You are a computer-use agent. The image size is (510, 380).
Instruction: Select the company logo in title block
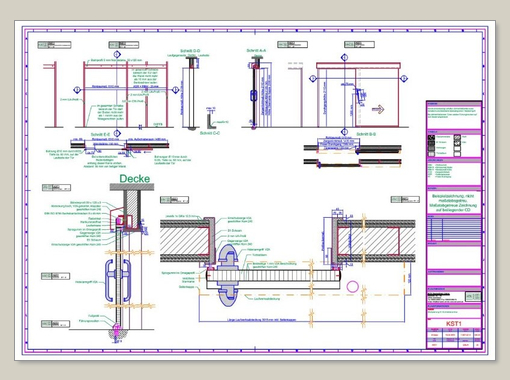pyautogui.click(x=473, y=296)
